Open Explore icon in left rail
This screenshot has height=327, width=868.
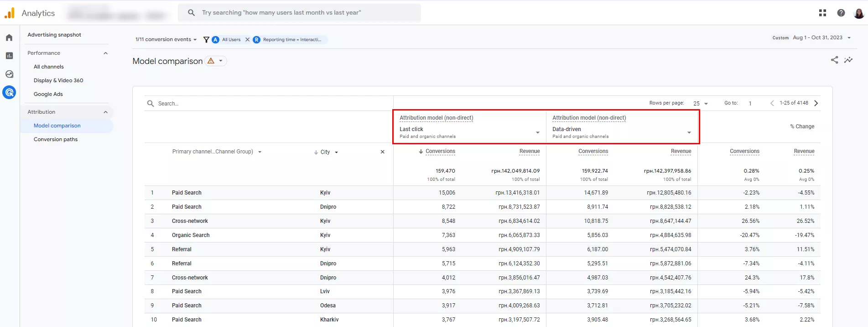[9, 74]
